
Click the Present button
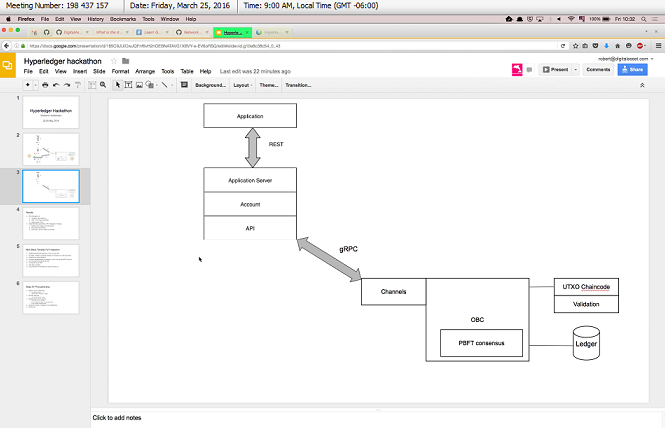click(555, 70)
